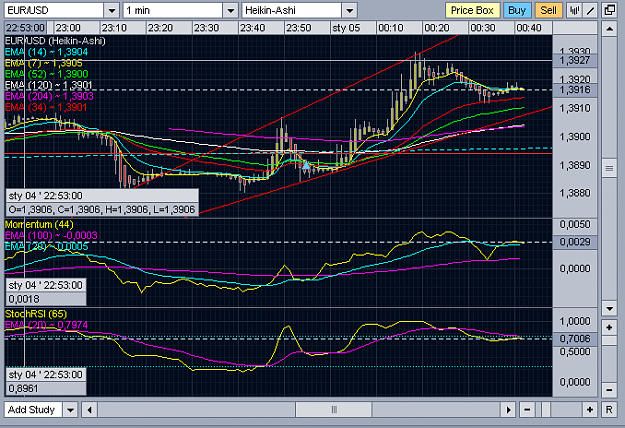Viewport: 625px width, 428px height.
Task: Open the 1 min timeframe dropdown arrow
Action: click(x=230, y=10)
